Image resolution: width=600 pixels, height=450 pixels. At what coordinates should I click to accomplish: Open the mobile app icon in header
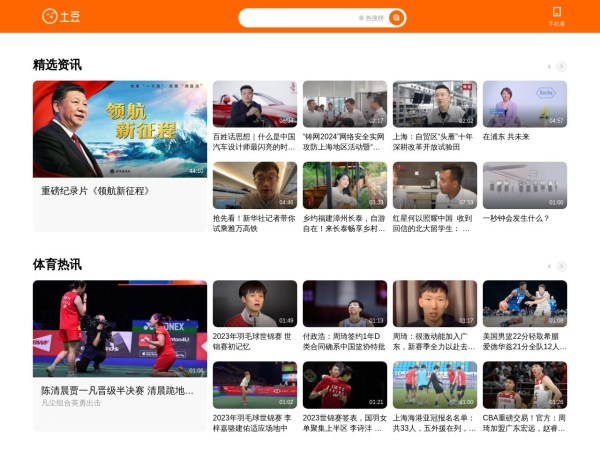(x=556, y=15)
